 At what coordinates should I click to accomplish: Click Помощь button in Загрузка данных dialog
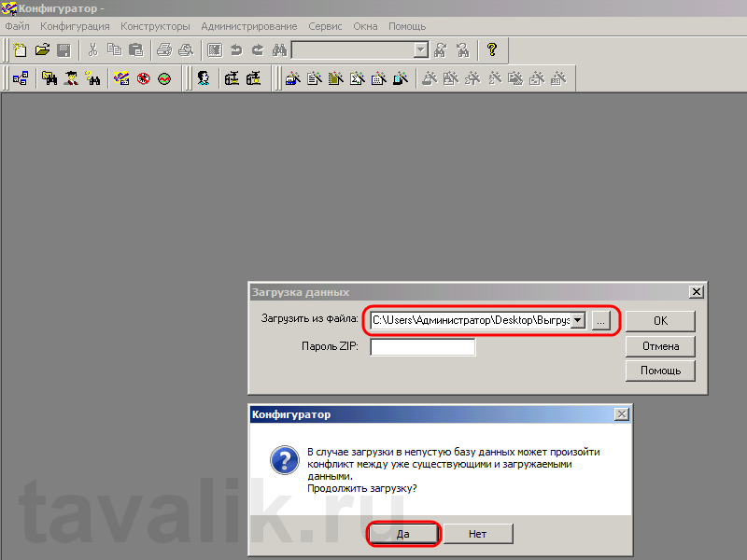660,371
